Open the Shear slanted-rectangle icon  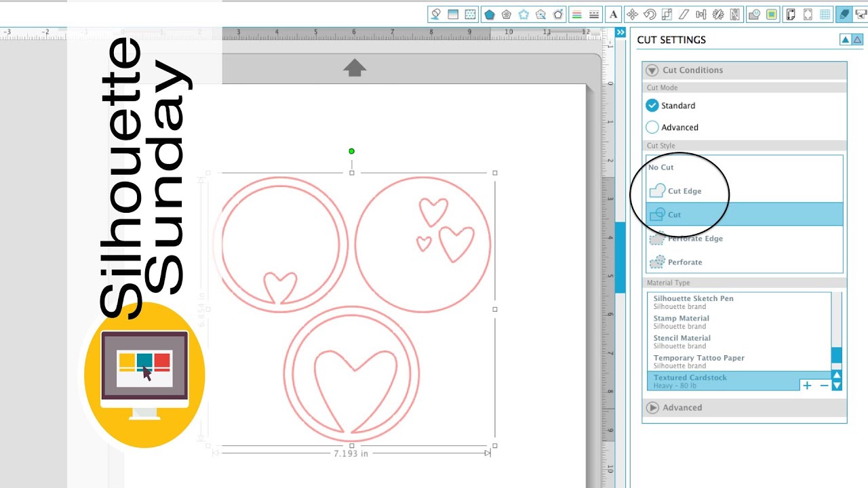click(x=684, y=14)
